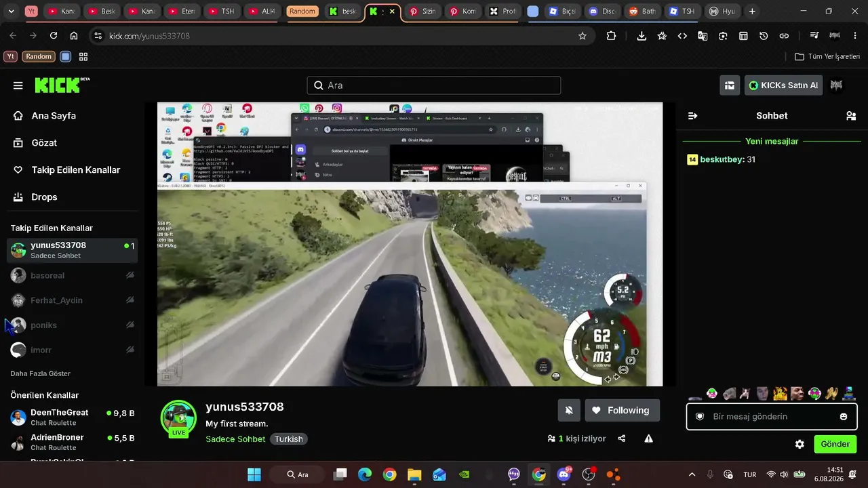Open site information icon in address bar
The image size is (868, 488).
point(98,36)
